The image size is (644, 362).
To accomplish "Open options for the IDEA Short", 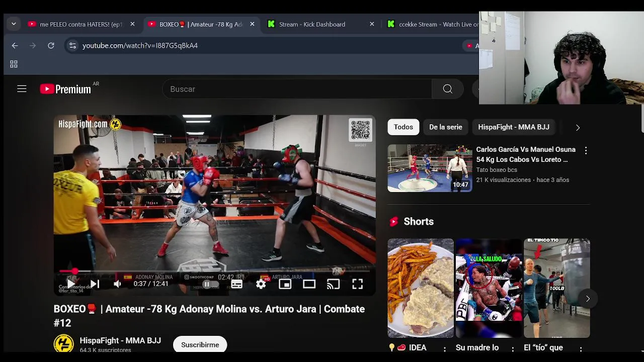I will pos(445,349).
